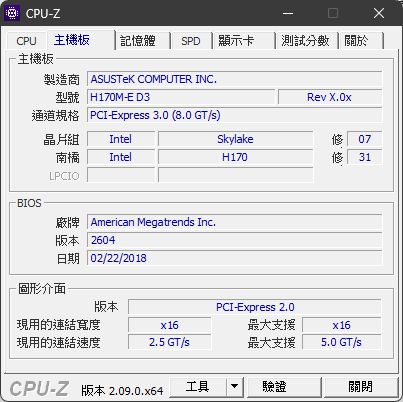Image resolution: width=403 pixels, height=402 pixels.
Task: Click the 關閉 close button
Action: [361, 387]
